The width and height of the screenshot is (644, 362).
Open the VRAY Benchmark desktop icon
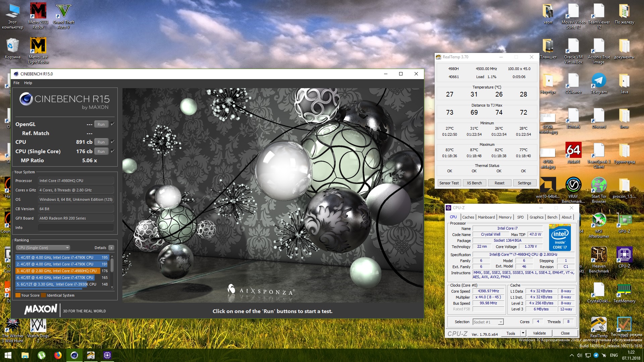click(573, 185)
